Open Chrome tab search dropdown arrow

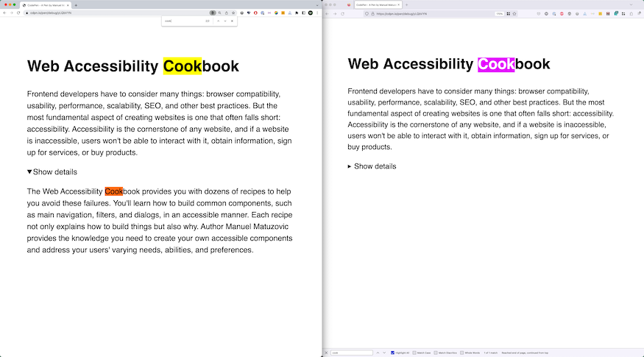317,5
